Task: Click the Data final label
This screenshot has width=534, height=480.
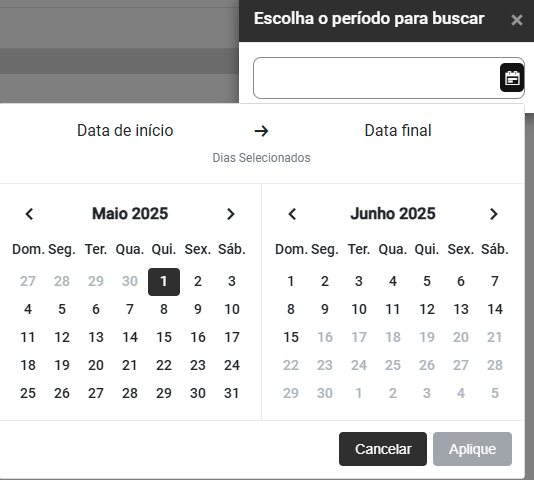Action: click(398, 130)
